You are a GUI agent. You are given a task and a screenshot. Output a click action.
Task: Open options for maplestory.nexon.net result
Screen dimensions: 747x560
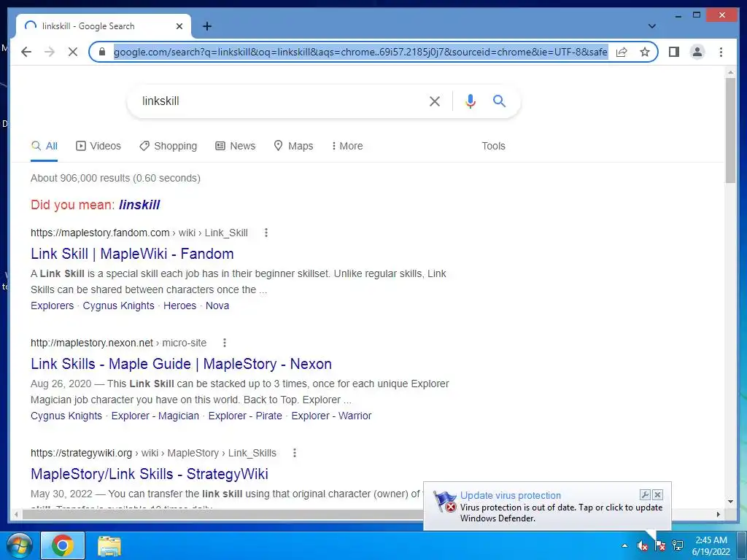click(x=225, y=343)
